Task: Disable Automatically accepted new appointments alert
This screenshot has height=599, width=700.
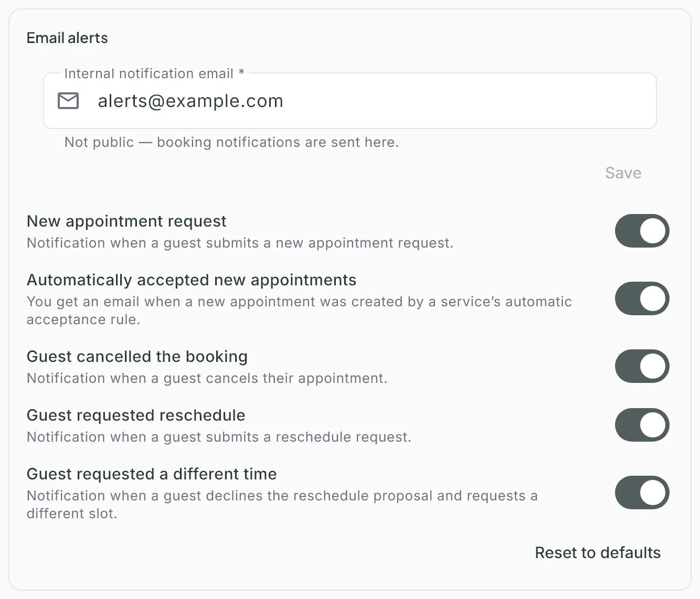Action: tap(642, 298)
